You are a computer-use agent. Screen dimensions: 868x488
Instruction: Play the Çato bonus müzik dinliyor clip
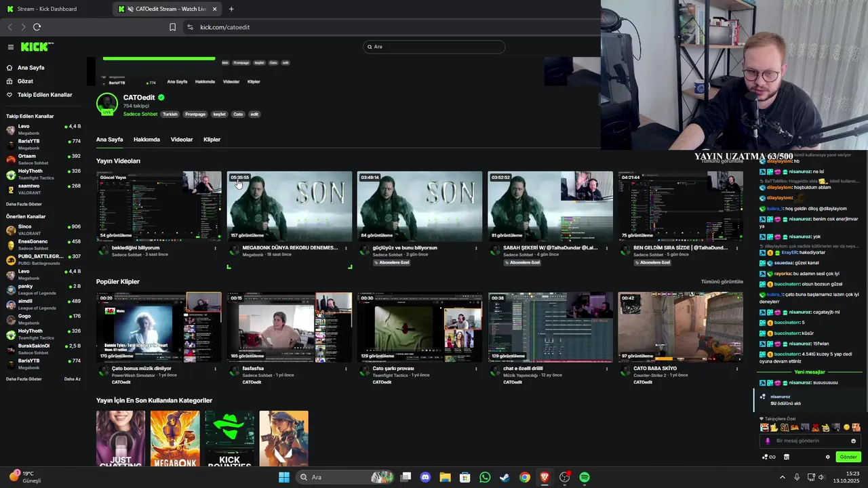pos(159,327)
